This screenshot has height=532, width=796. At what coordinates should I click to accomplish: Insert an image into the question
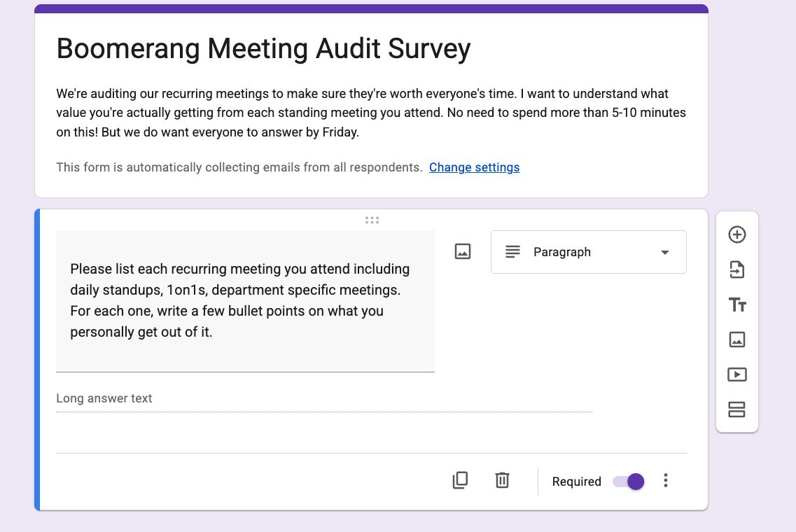pos(463,251)
